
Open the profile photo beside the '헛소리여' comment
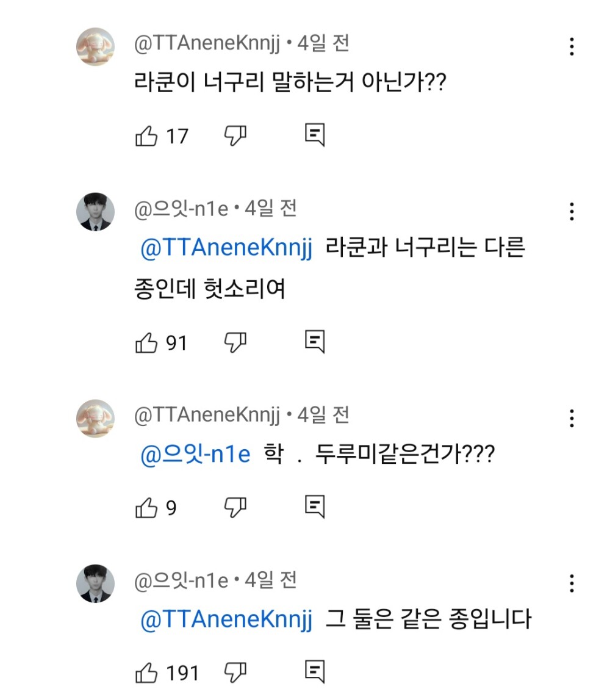click(x=95, y=212)
